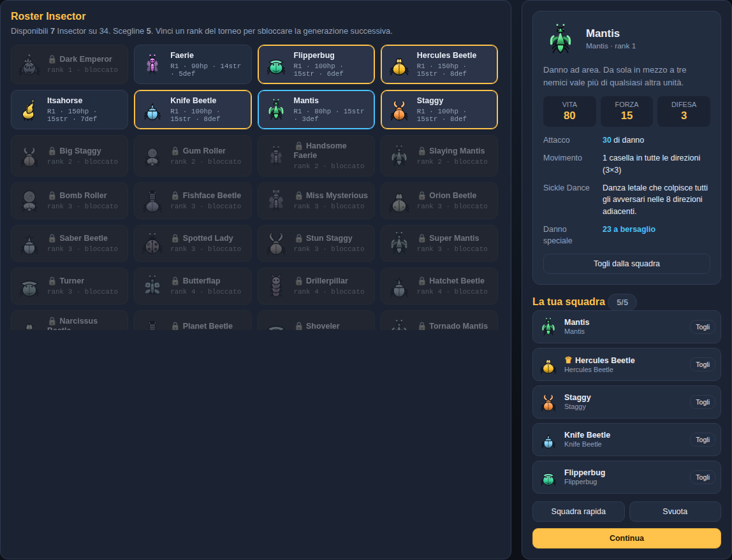
Task: Click the DIFESA 3 stat box
Action: coord(684,111)
